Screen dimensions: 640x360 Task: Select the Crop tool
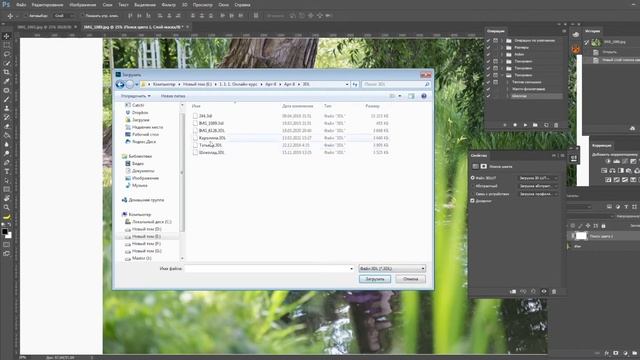pyautogui.click(x=7, y=72)
